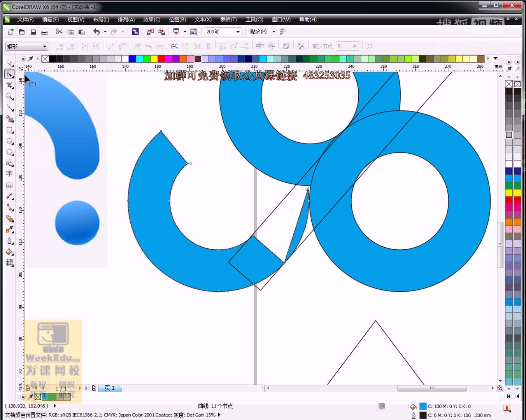
Task: Select the Zoom magnifier tool
Action: [10, 96]
